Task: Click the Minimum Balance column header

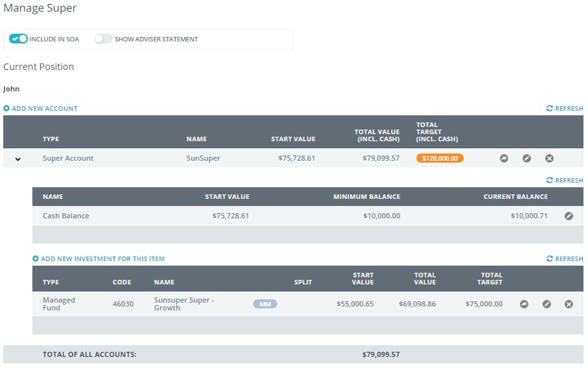Action: (367, 197)
